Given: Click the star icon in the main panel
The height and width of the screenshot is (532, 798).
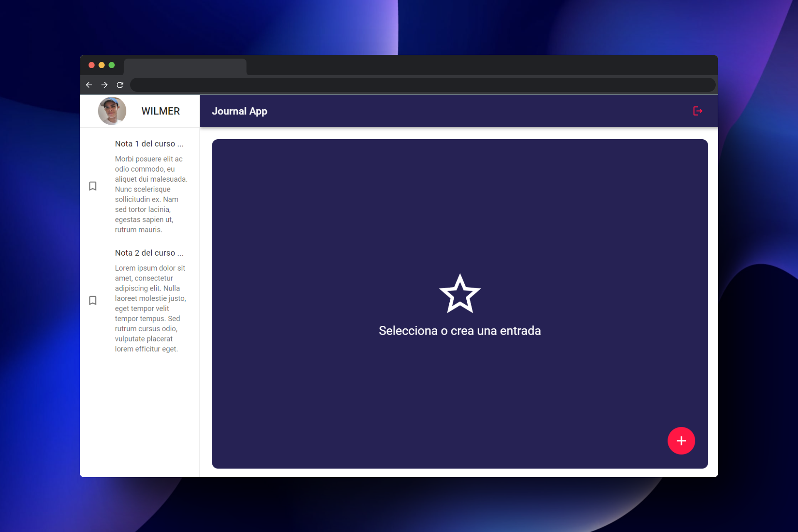Looking at the screenshot, I should (x=460, y=293).
